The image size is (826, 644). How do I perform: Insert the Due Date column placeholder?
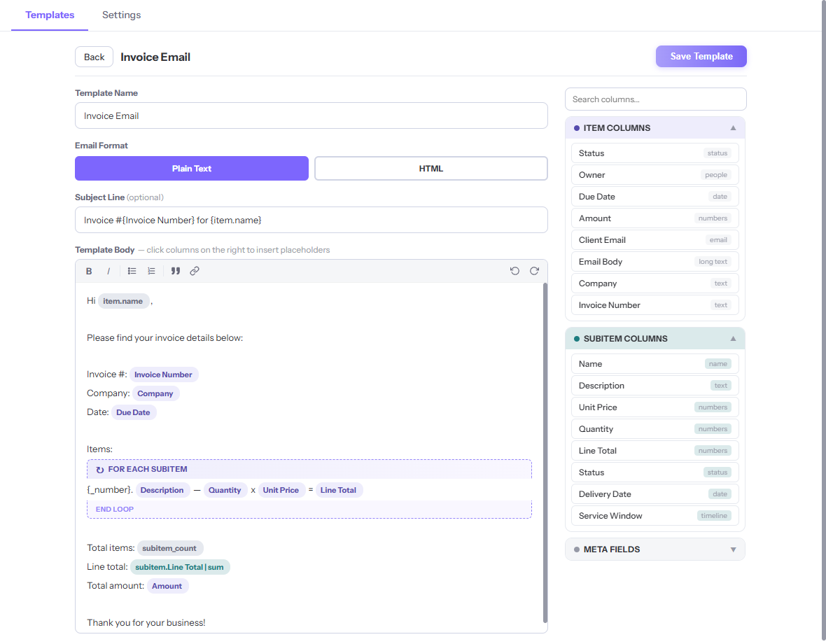(654, 197)
